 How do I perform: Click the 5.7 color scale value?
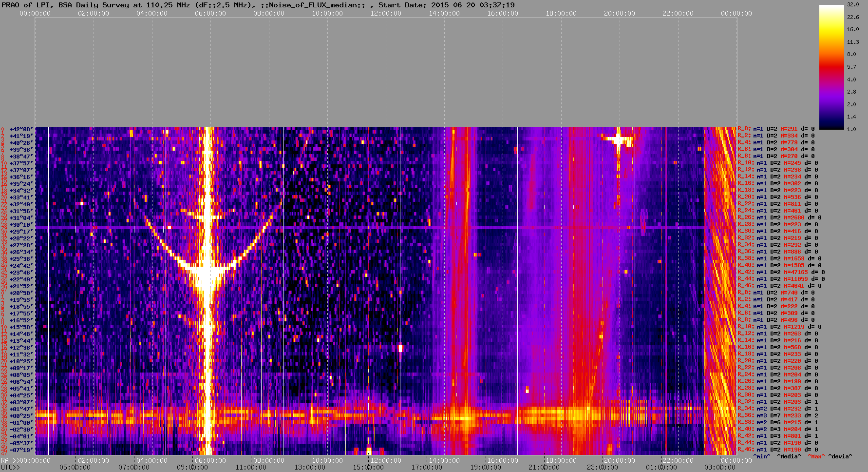point(851,67)
